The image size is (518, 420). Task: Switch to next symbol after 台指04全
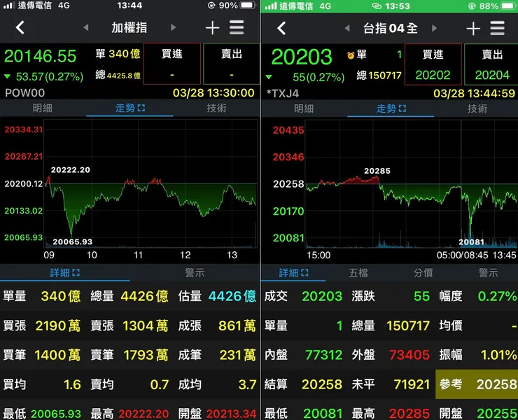coord(434,29)
